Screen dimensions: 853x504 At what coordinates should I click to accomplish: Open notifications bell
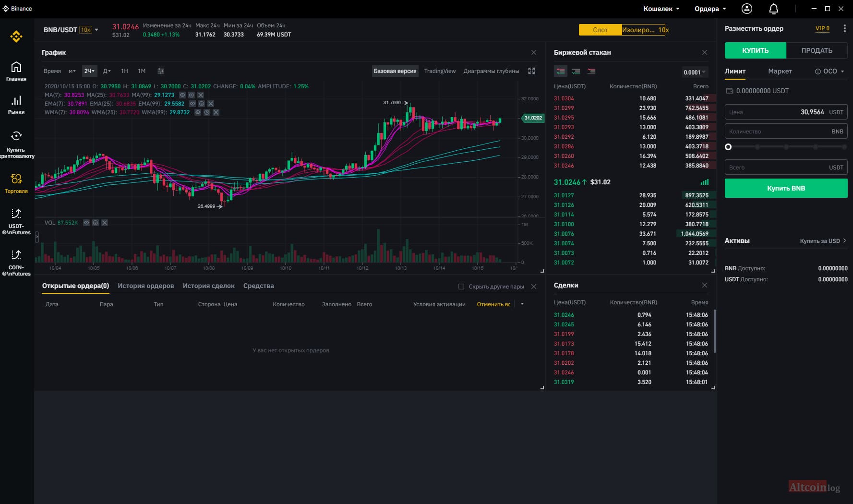[x=774, y=9]
